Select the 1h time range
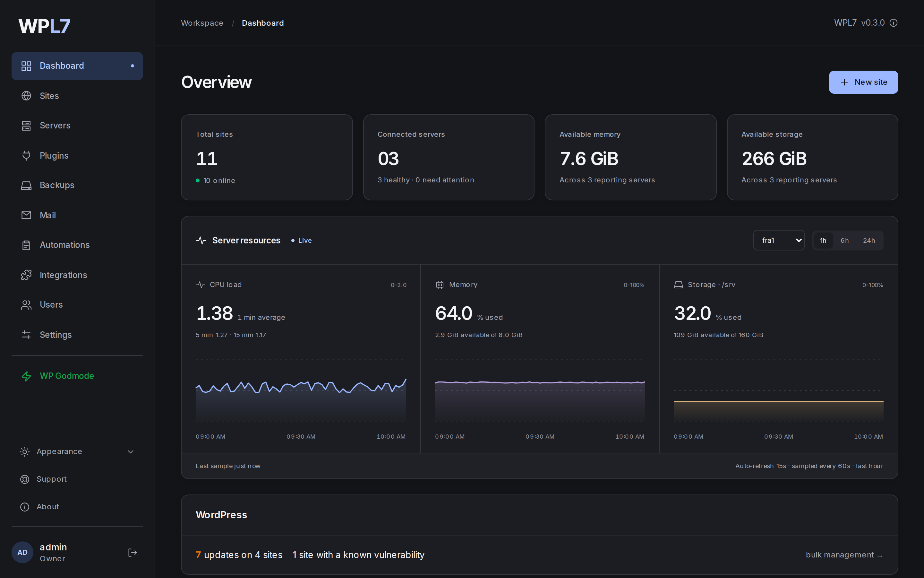 pyautogui.click(x=823, y=241)
